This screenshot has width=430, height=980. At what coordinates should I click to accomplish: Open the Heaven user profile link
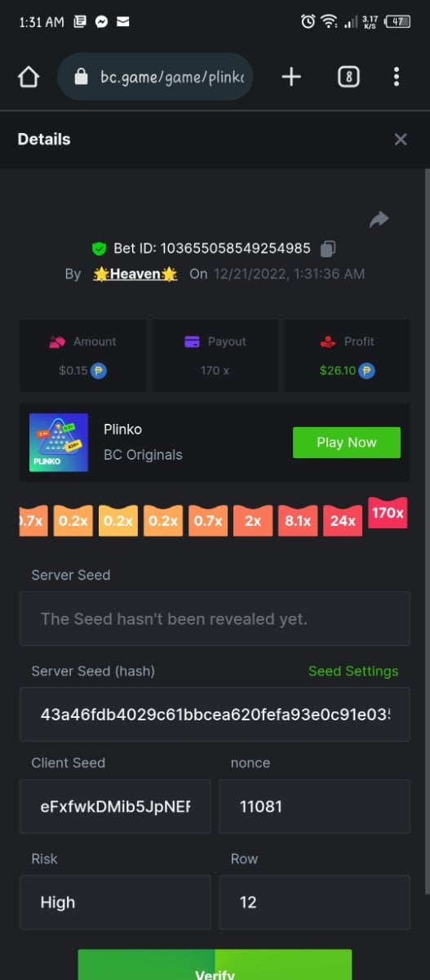pos(135,274)
